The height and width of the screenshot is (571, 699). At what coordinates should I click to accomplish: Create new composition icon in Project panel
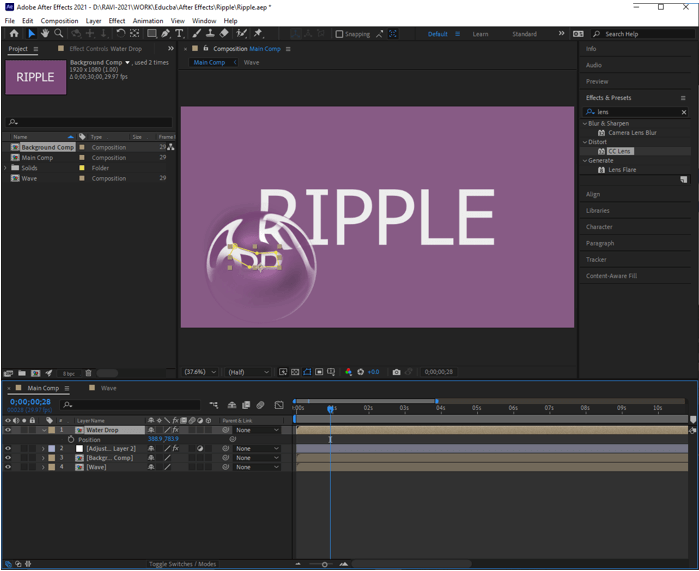click(x=36, y=374)
